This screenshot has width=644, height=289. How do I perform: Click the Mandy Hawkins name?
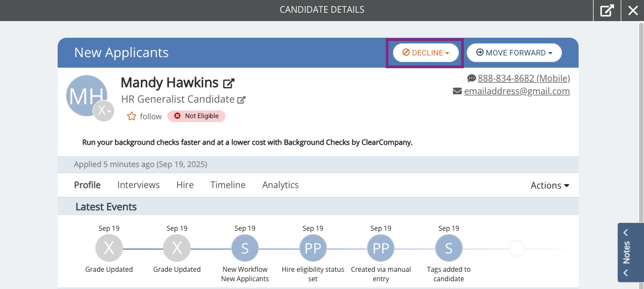[170, 83]
